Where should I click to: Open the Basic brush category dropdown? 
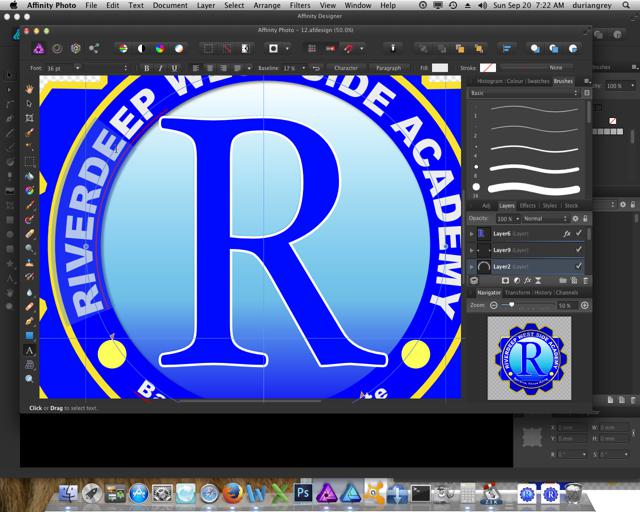pyautogui.click(x=523, y=93)
